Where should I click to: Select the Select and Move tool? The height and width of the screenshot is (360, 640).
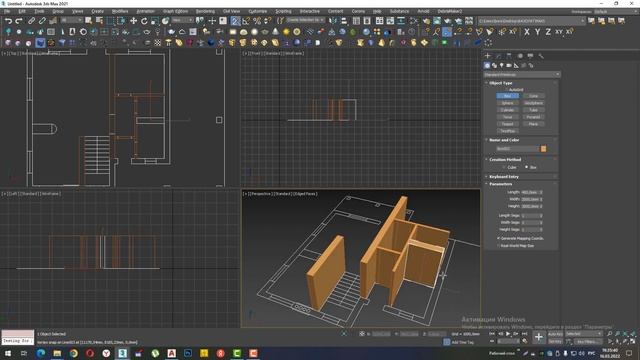pos(133,20)
